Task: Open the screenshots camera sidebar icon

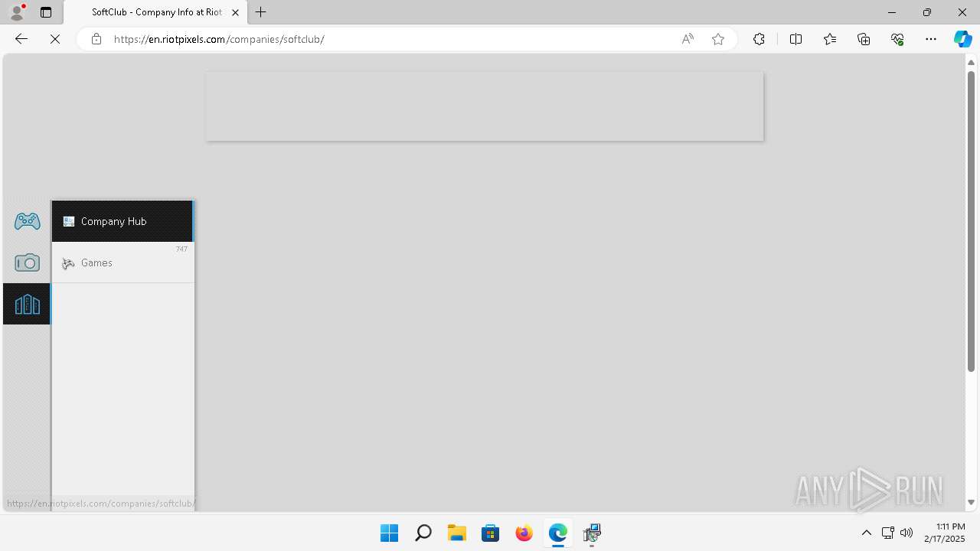Action: point(27,262)
